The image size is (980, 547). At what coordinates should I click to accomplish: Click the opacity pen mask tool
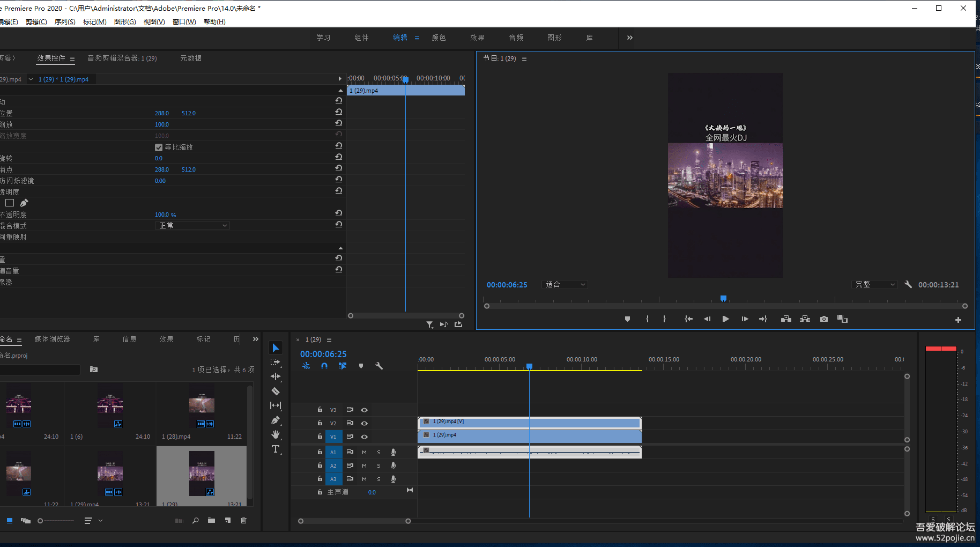pos(24,203)
